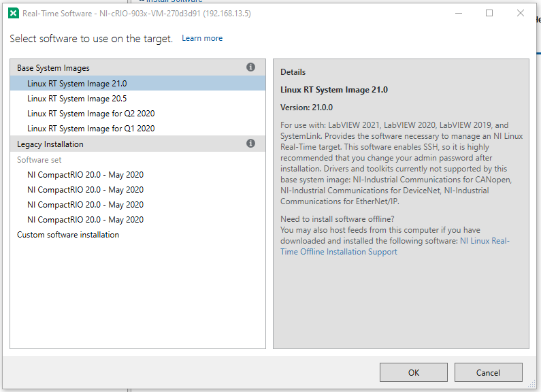
Task: Click the Details heading
Action: (x=293, y=71)
